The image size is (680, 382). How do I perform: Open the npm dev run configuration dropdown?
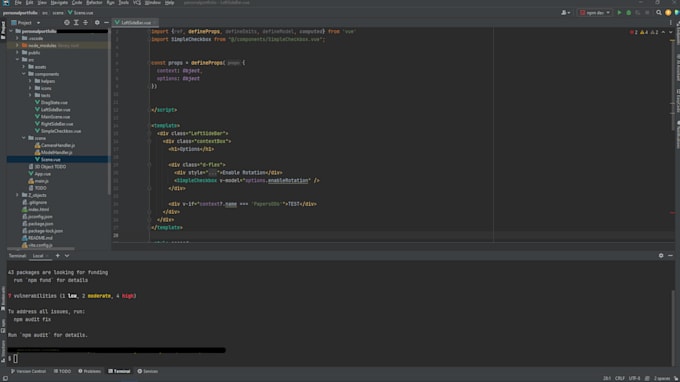[595, 13]
